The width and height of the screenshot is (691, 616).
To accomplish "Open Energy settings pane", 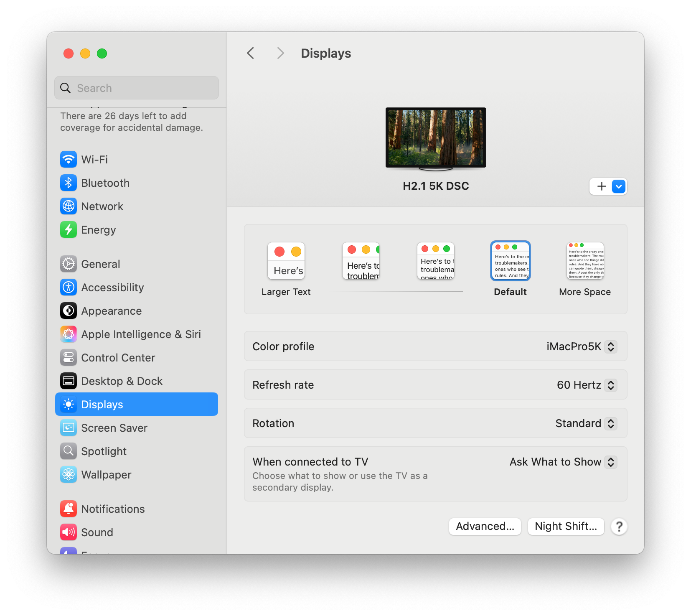I will [x=137, y=229].
